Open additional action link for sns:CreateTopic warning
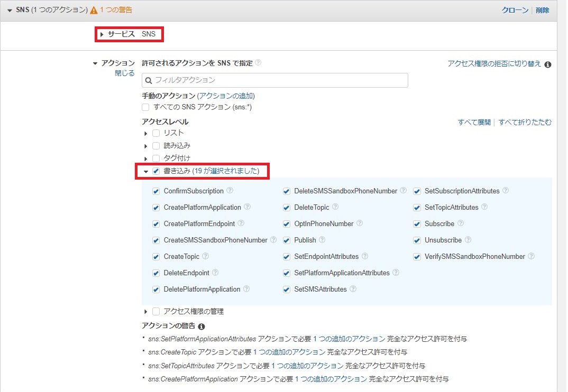 point(289,352)
